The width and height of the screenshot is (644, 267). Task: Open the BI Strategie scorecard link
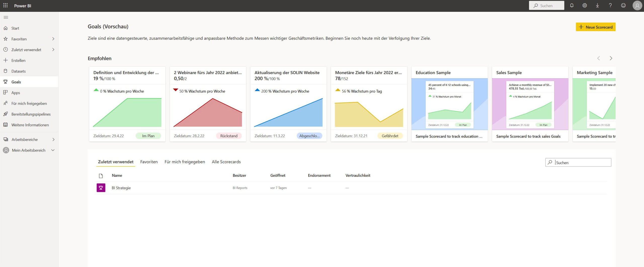[x=121, y=188]
